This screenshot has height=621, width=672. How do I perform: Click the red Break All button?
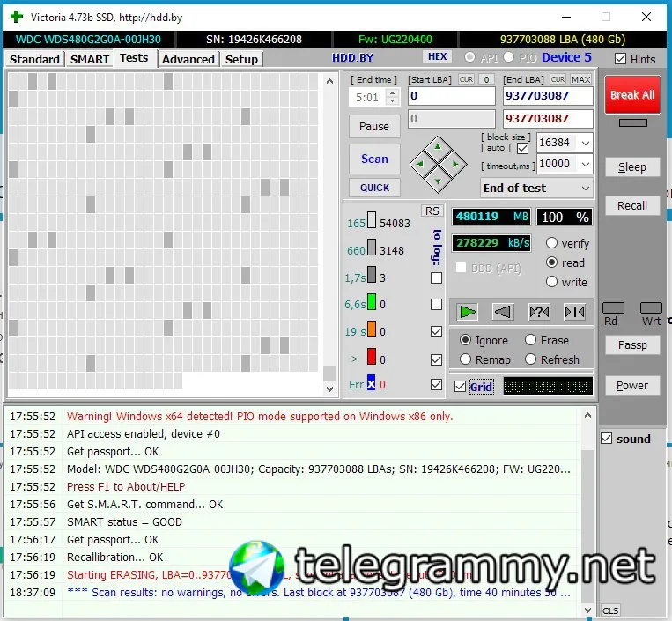(632, 95)
